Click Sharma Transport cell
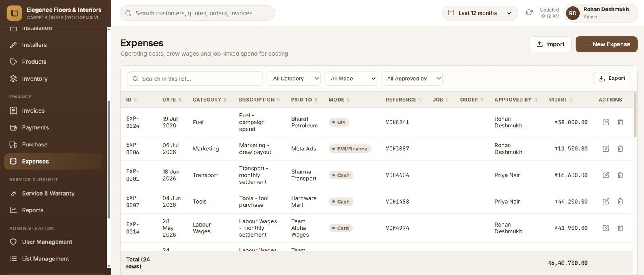 click(304, 175)
